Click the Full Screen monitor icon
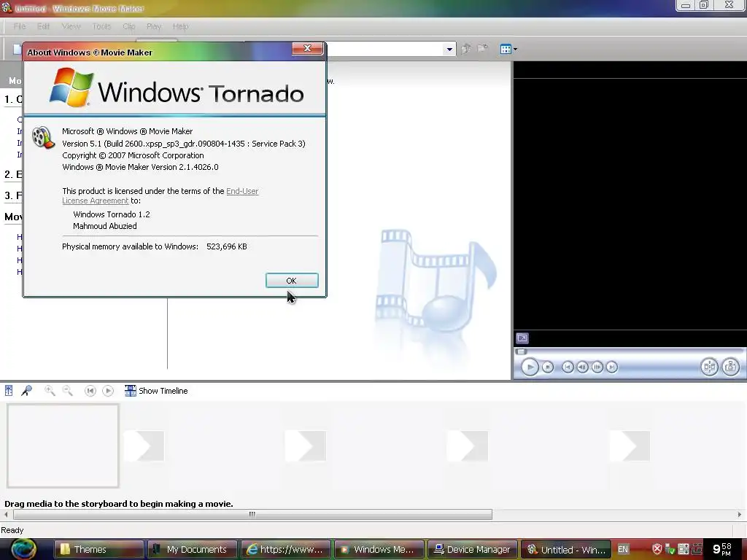 522,338
